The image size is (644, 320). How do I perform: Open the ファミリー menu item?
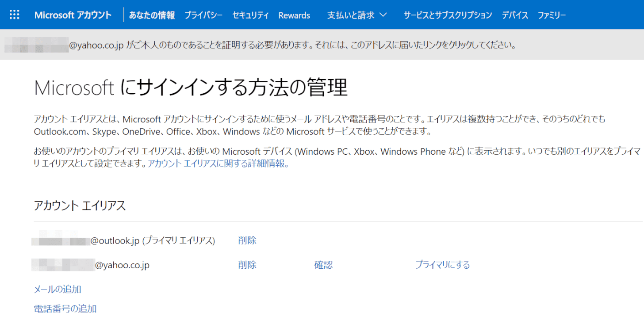click(x=552, y=15)
